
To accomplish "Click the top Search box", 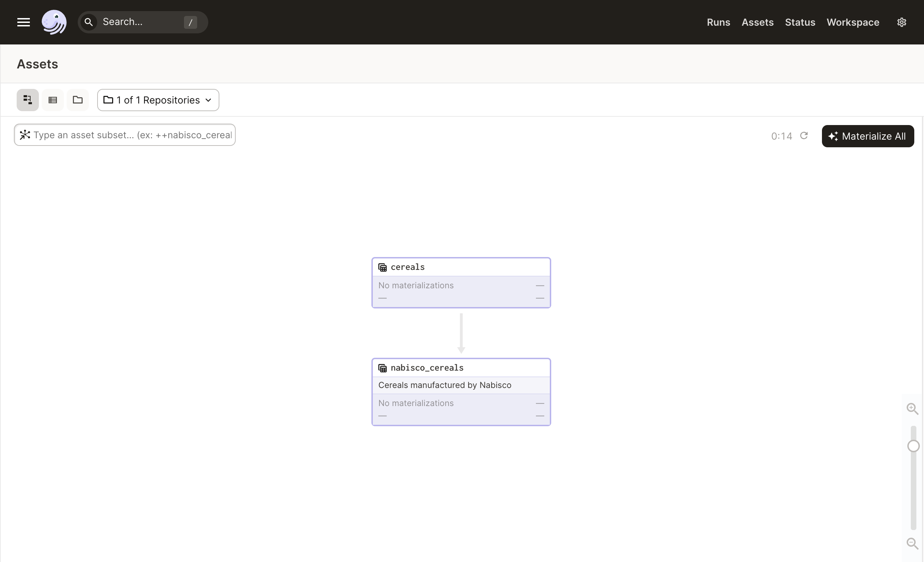I will tap(143, 22).
